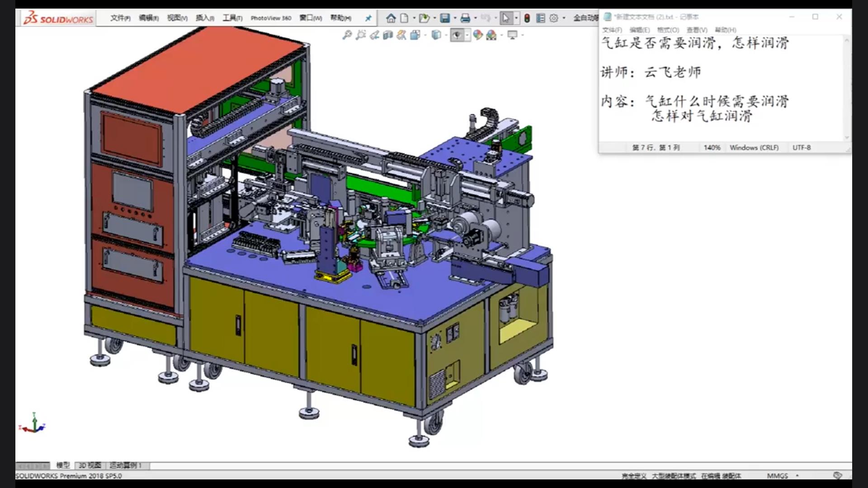Open View Orientation icon
The image size is (868, 488).
point(415,35)
